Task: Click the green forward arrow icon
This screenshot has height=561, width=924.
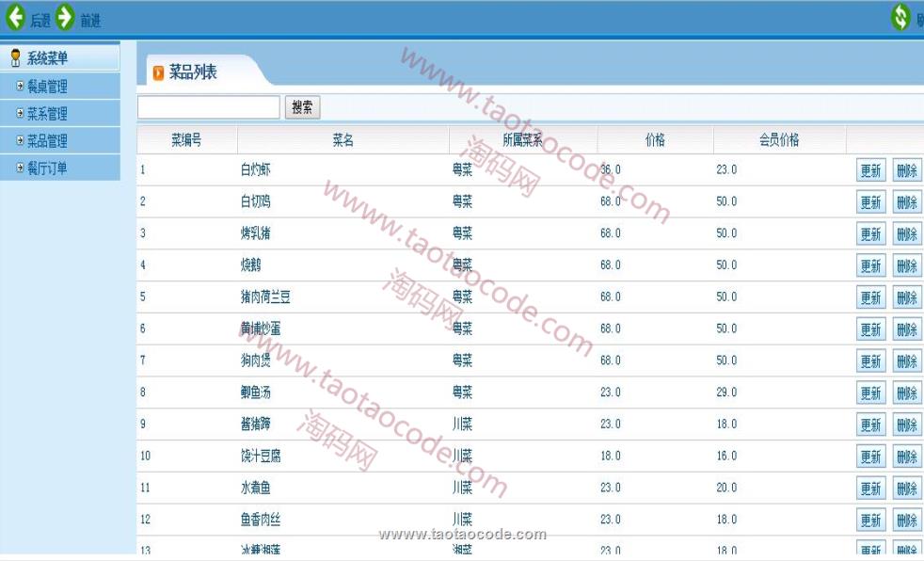Action: point(65,17)
